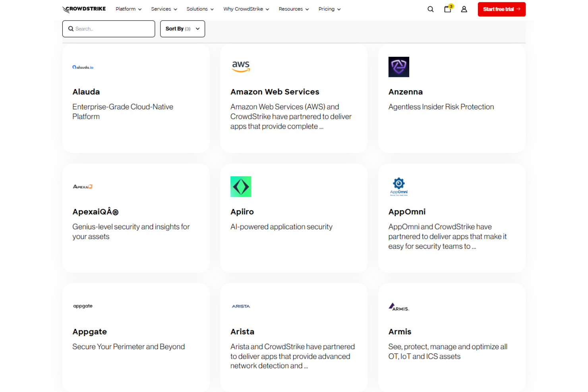Open the cart showing 3 items
Viewport: 588px width, 392px height.
pyautogui.click(x=447, y=9)
